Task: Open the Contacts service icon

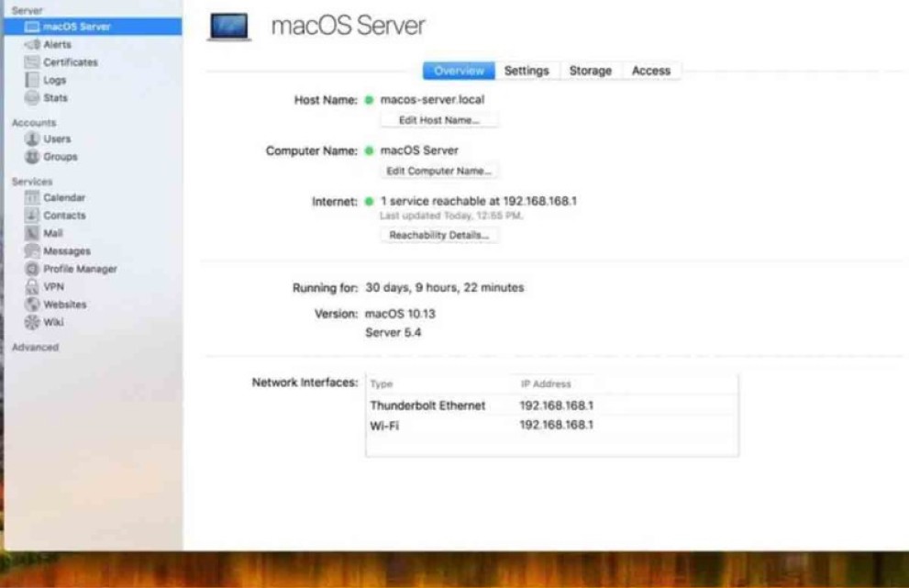Action: (32, 216)
